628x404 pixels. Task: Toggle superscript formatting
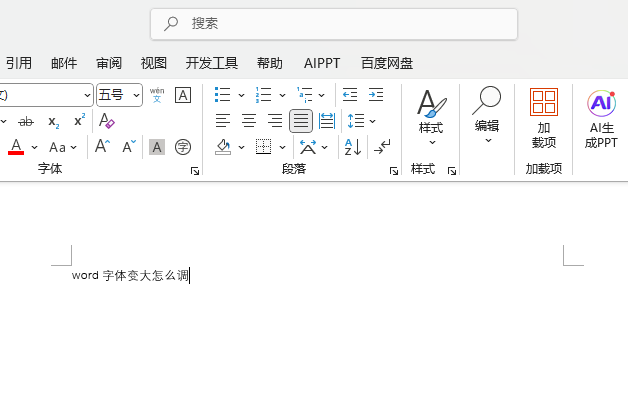(80, 120)
